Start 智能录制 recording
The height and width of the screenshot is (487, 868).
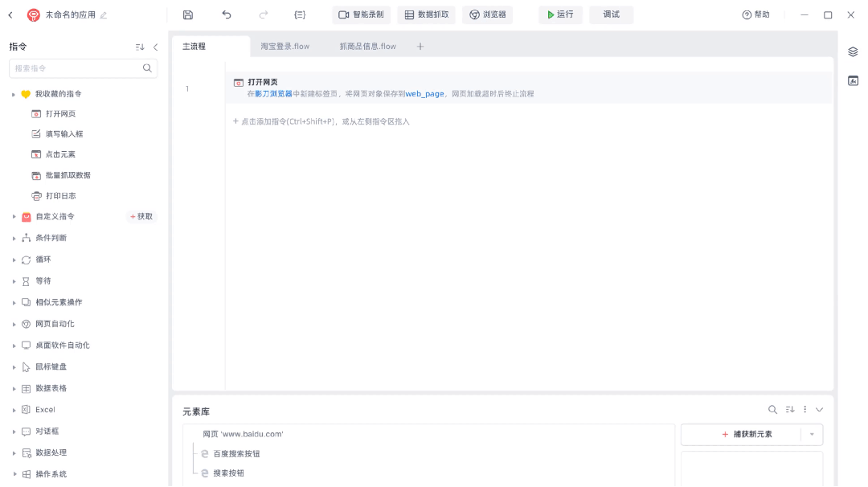point(361,15)
